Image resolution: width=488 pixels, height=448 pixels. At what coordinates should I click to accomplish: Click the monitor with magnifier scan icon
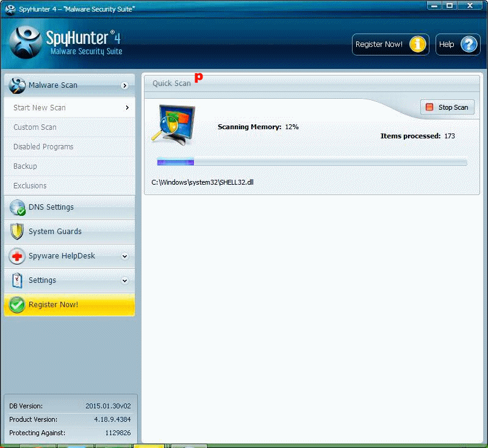tap(174, 125)
